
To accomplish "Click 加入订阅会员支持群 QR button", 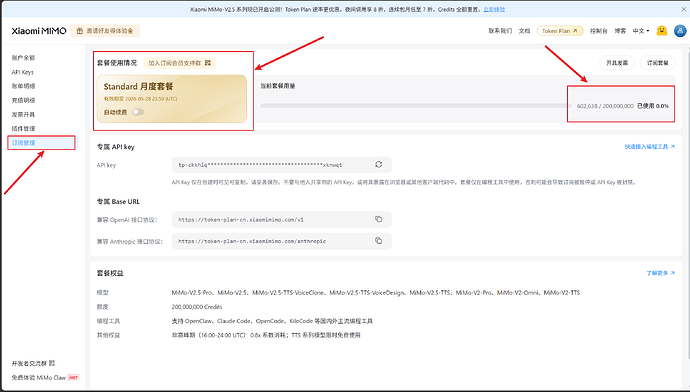I will click(180, 63).
